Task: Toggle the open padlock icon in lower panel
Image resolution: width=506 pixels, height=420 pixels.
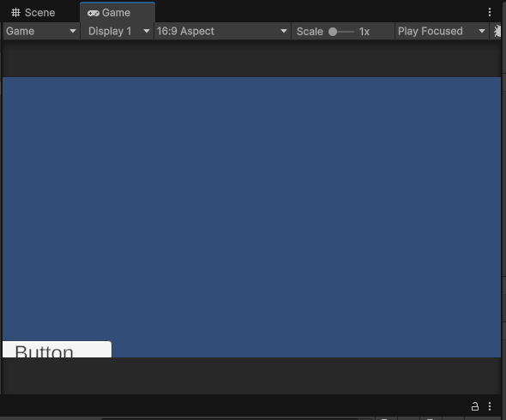Action: (475, 406)
